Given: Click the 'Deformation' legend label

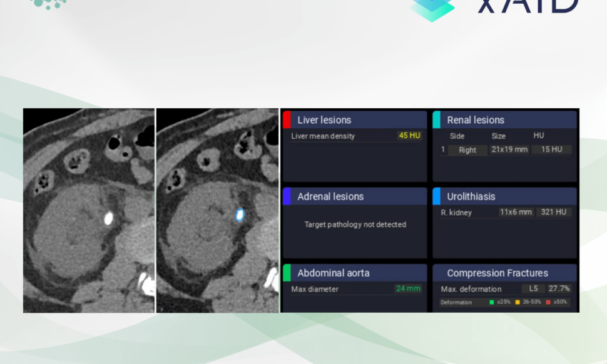Looking at the screenshot, I should point(456,303).
